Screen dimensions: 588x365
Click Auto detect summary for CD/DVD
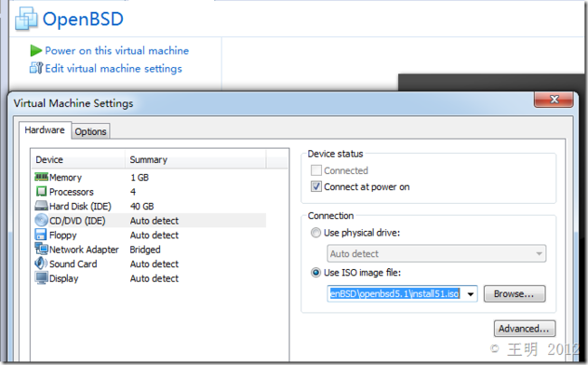click(155, 220)
